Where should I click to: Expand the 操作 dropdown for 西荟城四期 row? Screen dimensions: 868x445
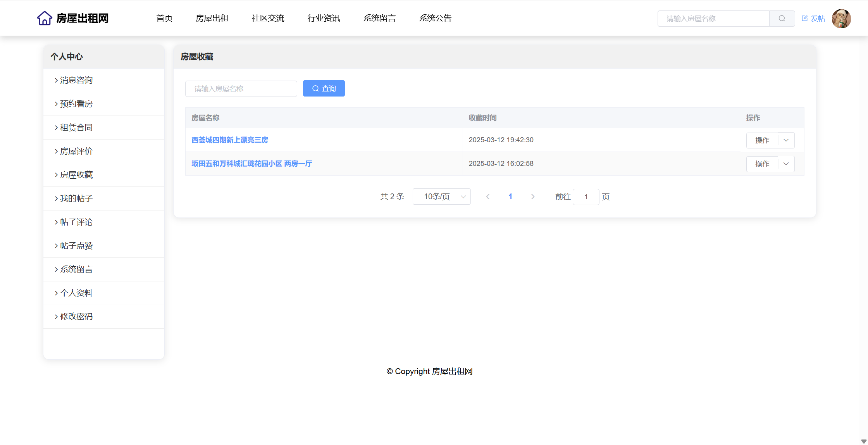tap(786, 140)
